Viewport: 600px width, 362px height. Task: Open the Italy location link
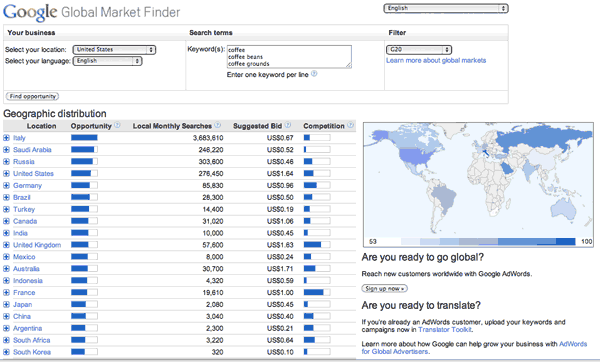(19, 138)
